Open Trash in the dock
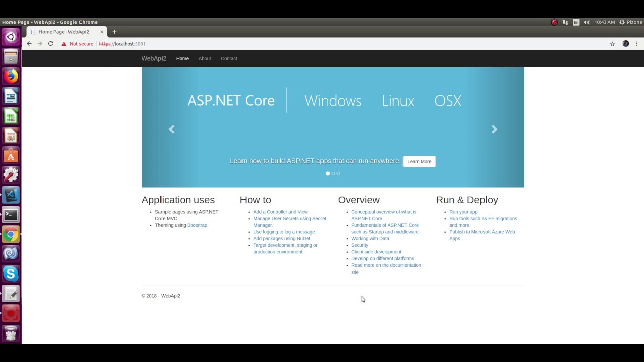This screenshot has height=362, width=644. pos(11,333)
